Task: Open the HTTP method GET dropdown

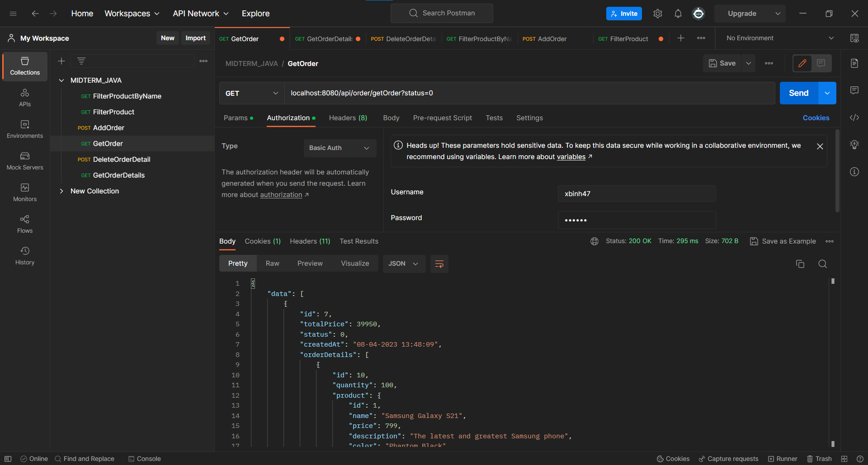Action: (x=252, y=93)
